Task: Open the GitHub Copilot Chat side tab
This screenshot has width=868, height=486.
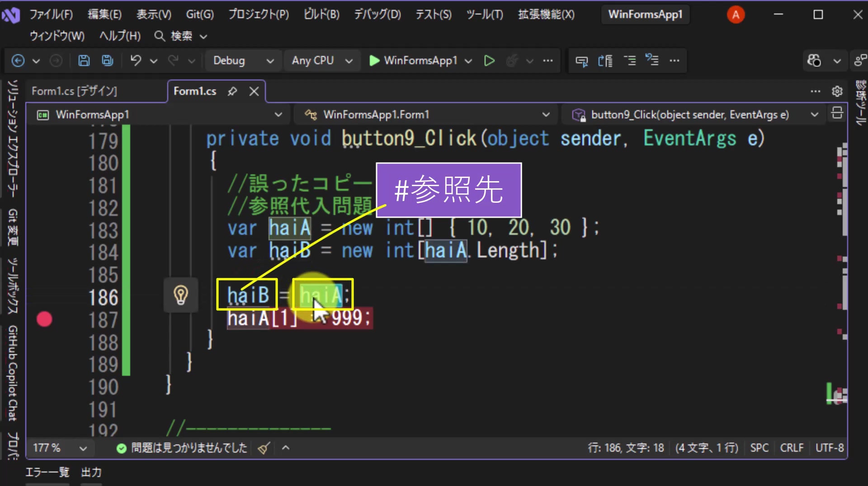Action: click(x=13, y=373)
